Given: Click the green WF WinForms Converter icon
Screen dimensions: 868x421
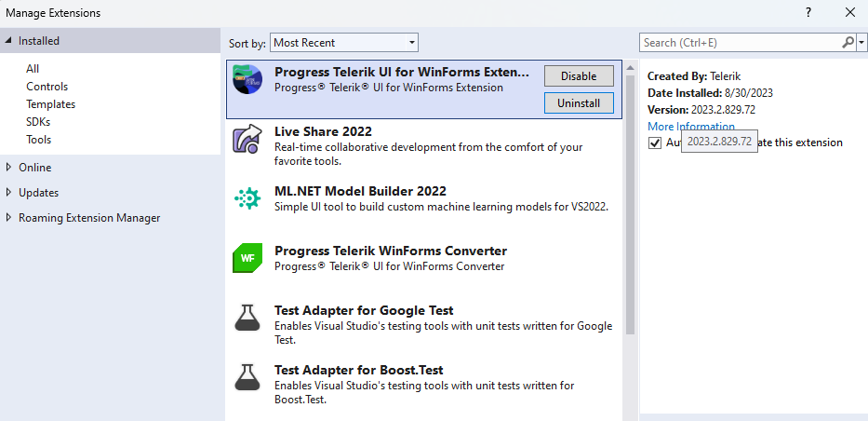Looking at the screenshot, I should 247,258.
